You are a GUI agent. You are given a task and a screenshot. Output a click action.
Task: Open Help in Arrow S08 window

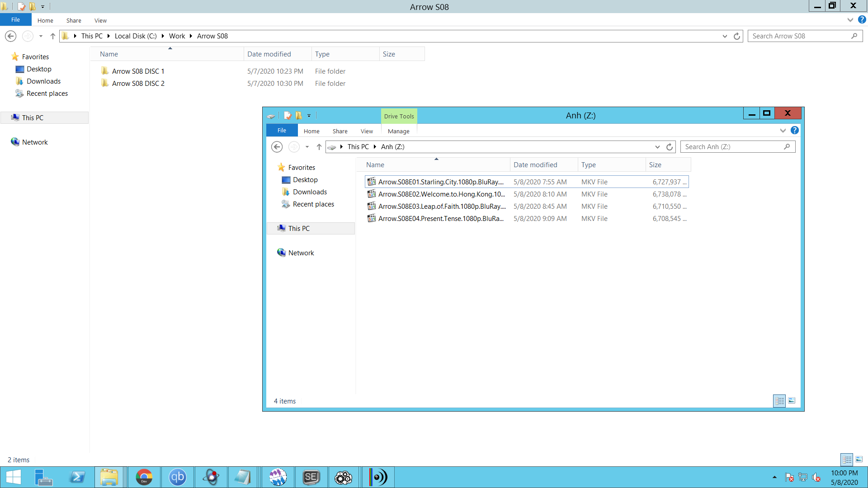pyautogui.click(x=862, y=20)
